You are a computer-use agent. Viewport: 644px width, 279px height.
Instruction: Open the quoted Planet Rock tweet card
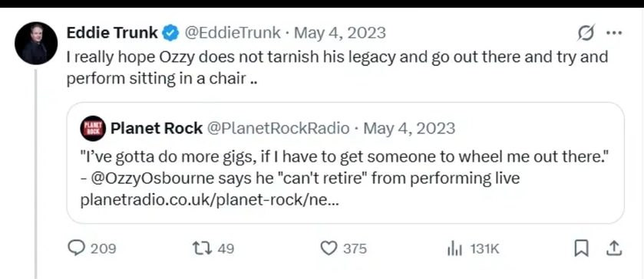(x=345, y=163)
